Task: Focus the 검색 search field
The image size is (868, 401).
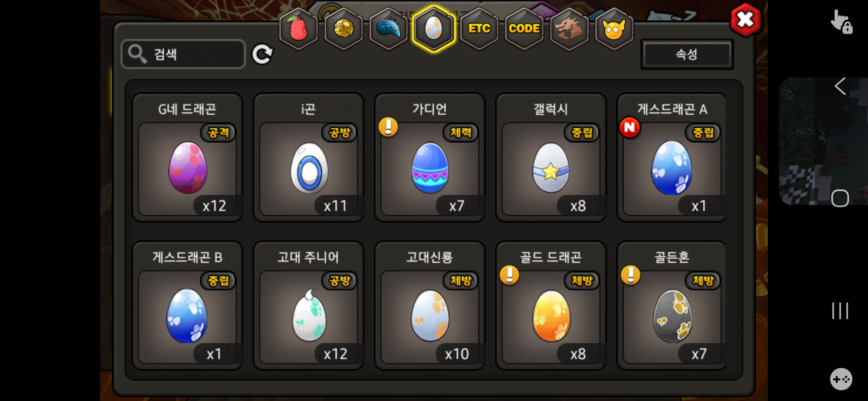Action: click(183, 54)
